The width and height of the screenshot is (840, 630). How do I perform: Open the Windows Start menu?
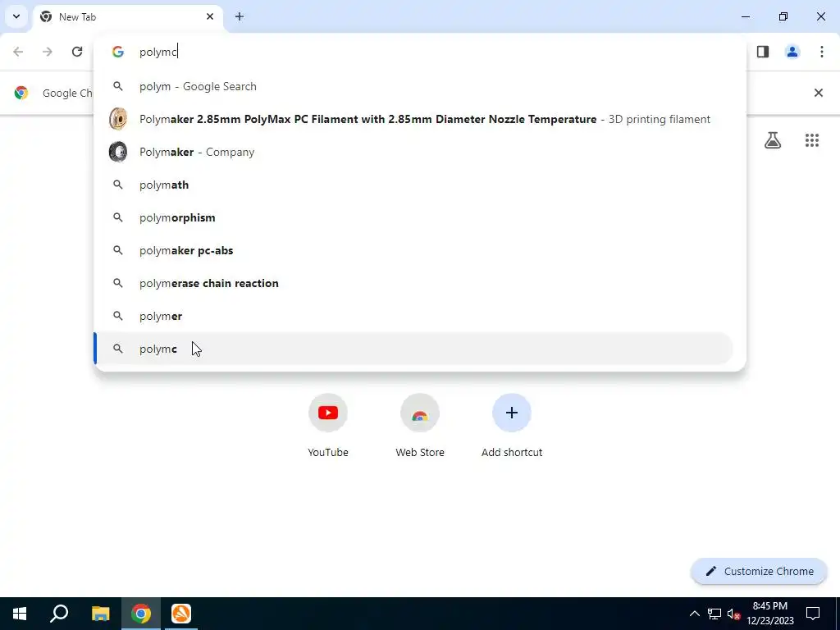(20, 614)
